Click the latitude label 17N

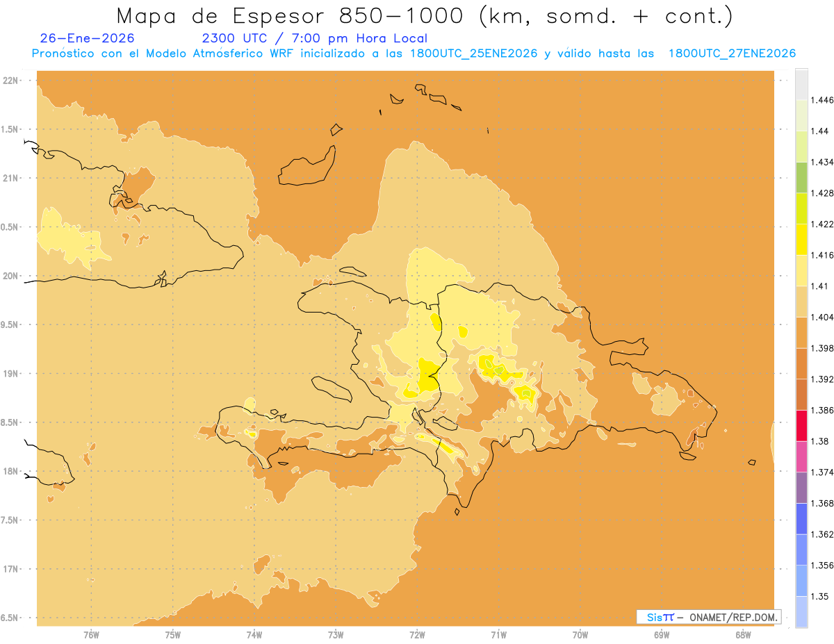point(10,569)
